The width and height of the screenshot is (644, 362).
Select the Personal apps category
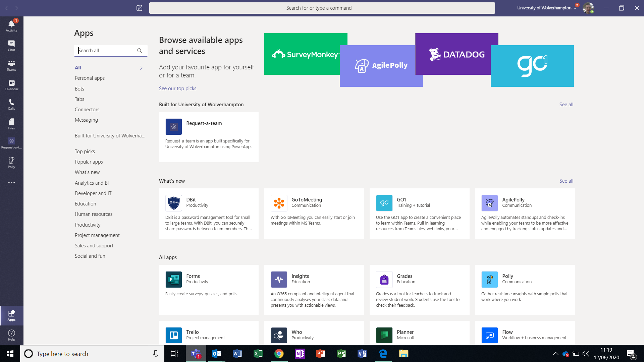(90, 78)
